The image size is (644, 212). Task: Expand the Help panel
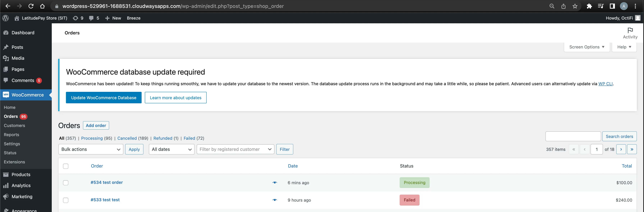[624, 47]
